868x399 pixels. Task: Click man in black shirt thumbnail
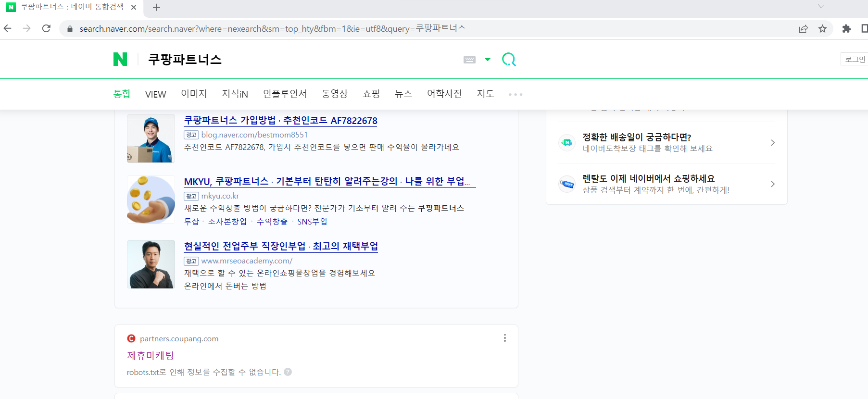[x=151, y=264]
